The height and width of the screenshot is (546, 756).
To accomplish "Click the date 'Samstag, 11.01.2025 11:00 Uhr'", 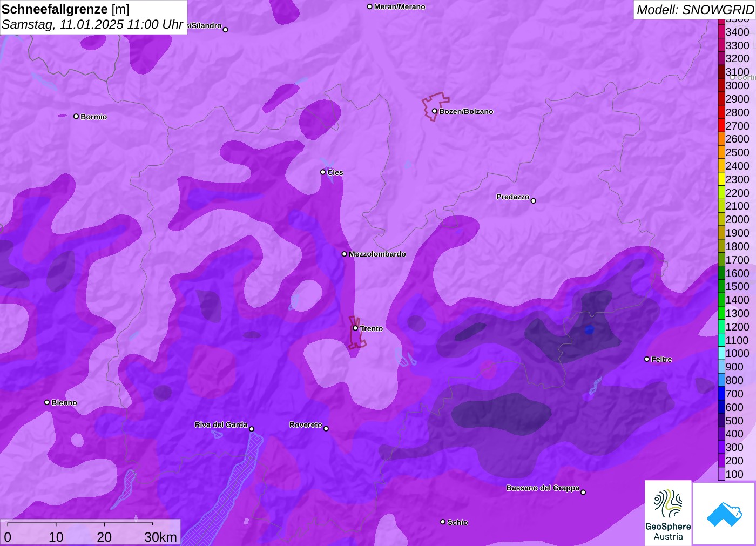I will click(x=92, y=24).
